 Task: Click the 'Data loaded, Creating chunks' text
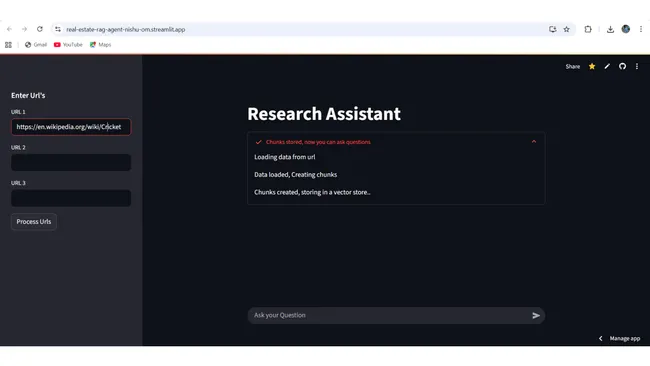point(295,175)
